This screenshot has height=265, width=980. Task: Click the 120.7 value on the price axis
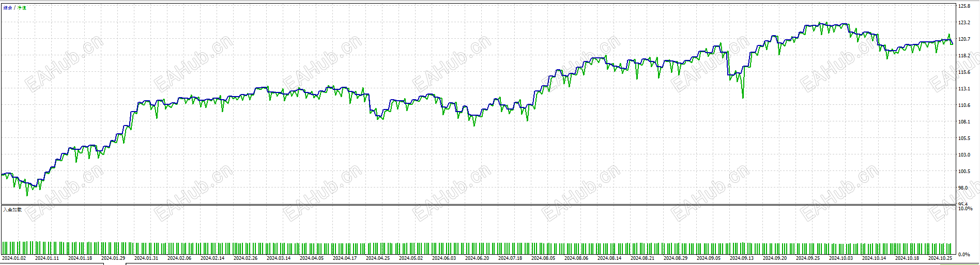(x=964, y=39)
